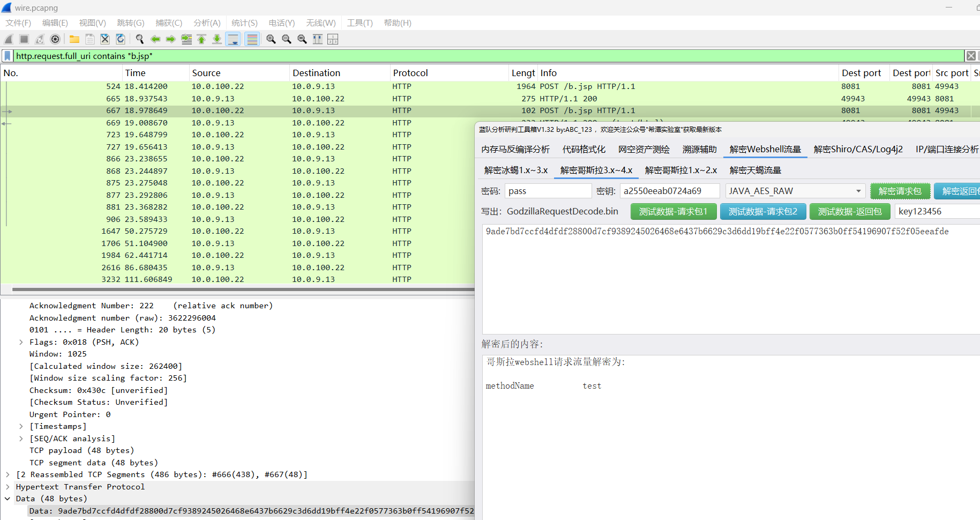The height and width of the screenshot is (520, 980).
Task: Toggle packet list colorization
Action: click(252, 39)
